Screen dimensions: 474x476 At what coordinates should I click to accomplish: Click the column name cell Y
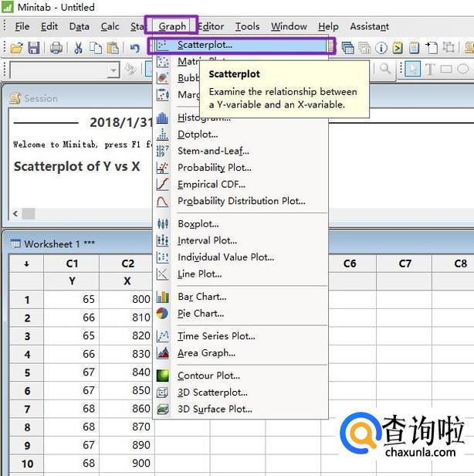[72, 280]
